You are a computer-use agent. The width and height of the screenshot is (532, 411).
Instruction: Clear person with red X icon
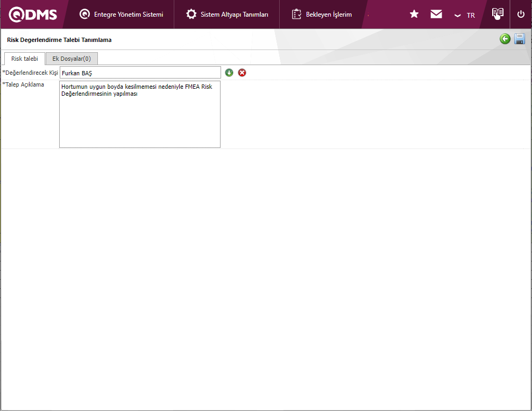click(242, 73)
